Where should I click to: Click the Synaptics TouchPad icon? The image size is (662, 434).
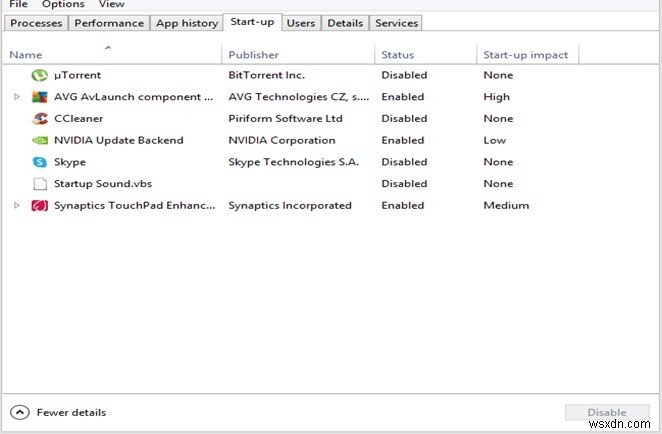40,206
